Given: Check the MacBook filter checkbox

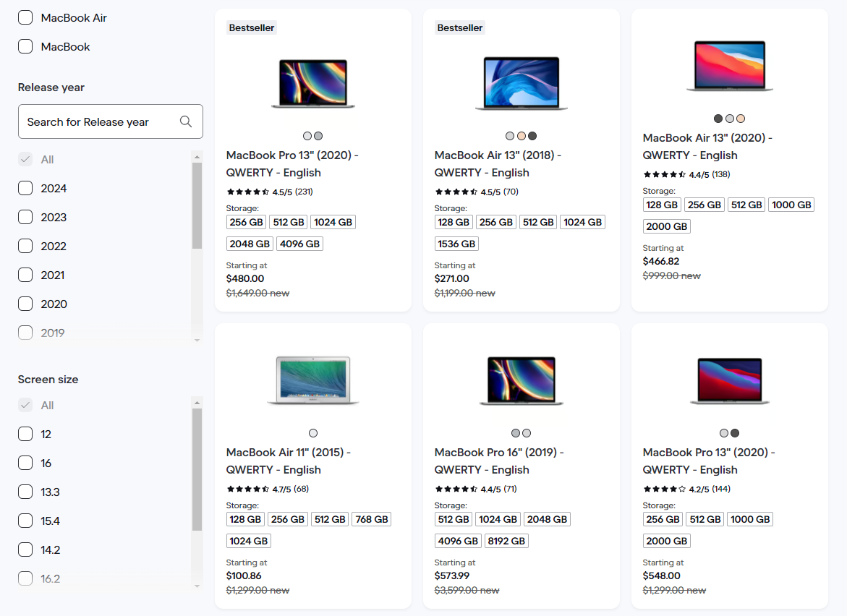Looking at the screenshot, I should click(25, 46).
